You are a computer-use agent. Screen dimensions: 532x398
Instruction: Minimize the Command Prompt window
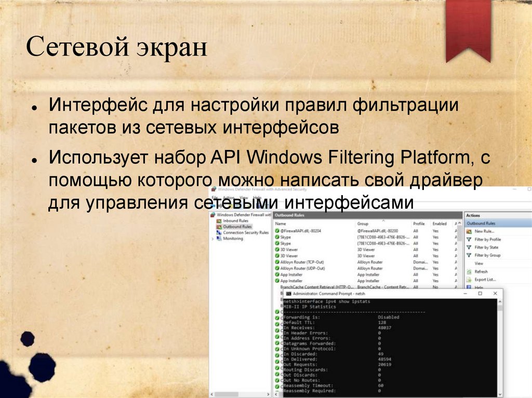(x=464, y=294)
